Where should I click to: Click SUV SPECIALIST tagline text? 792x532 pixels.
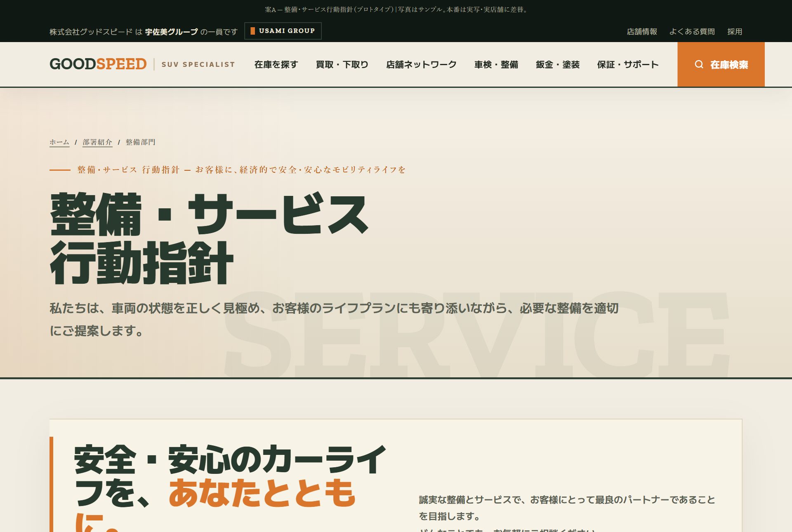[198, 64]
